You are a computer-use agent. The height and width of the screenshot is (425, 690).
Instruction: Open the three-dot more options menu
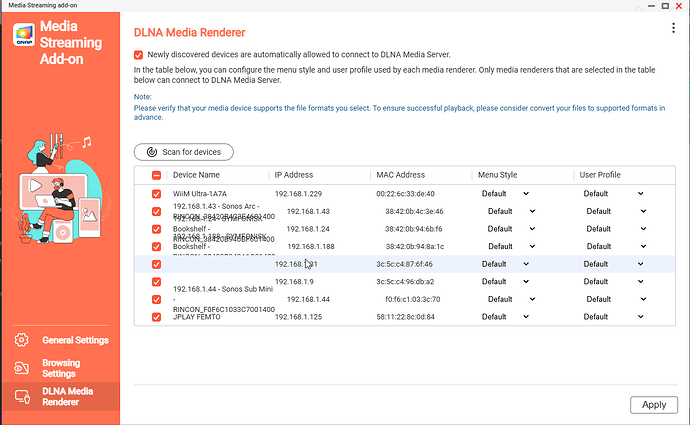pyautogui.click(x=673, y=28)
